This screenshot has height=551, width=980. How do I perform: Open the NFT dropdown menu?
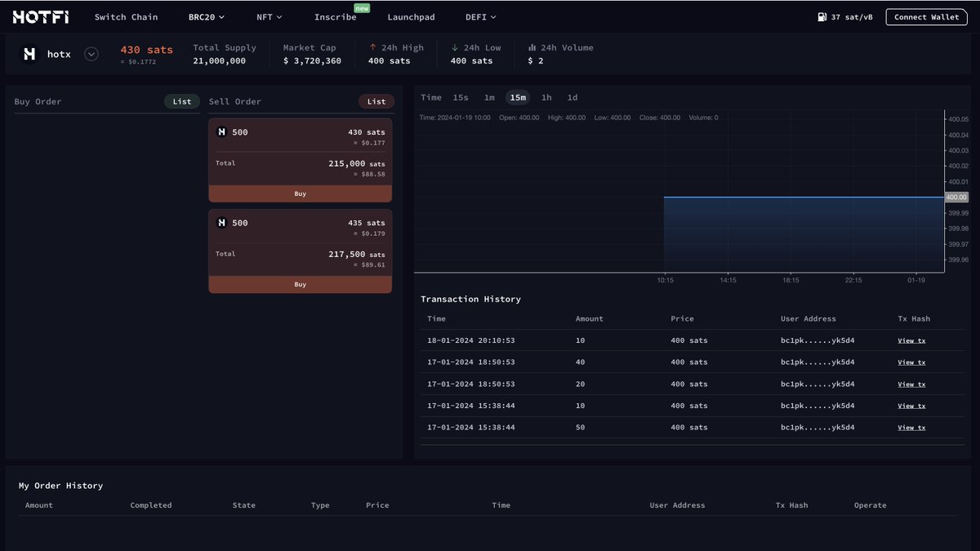coord(269,17)
